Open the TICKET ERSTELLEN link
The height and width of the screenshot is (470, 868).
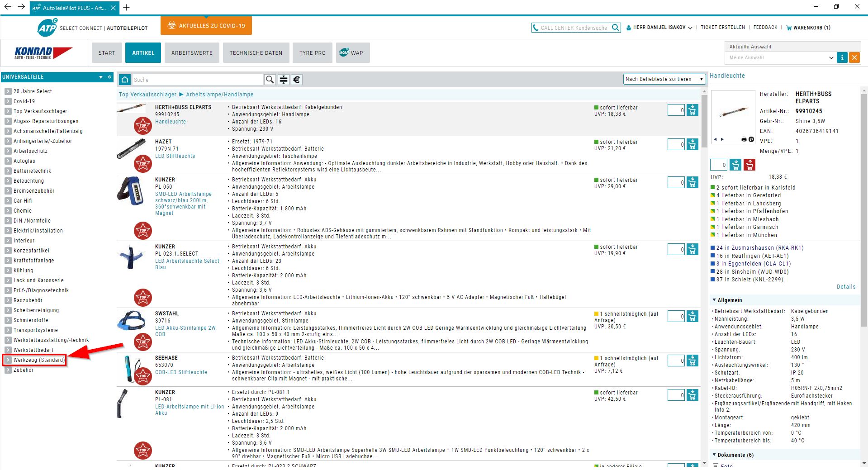[723, 28]
